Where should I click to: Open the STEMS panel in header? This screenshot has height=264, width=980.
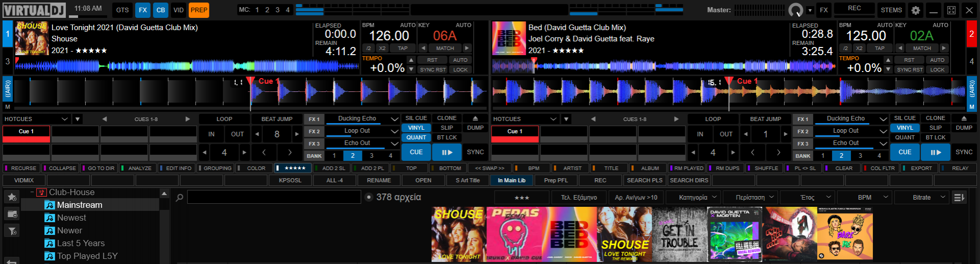click(x=891, y=10)
